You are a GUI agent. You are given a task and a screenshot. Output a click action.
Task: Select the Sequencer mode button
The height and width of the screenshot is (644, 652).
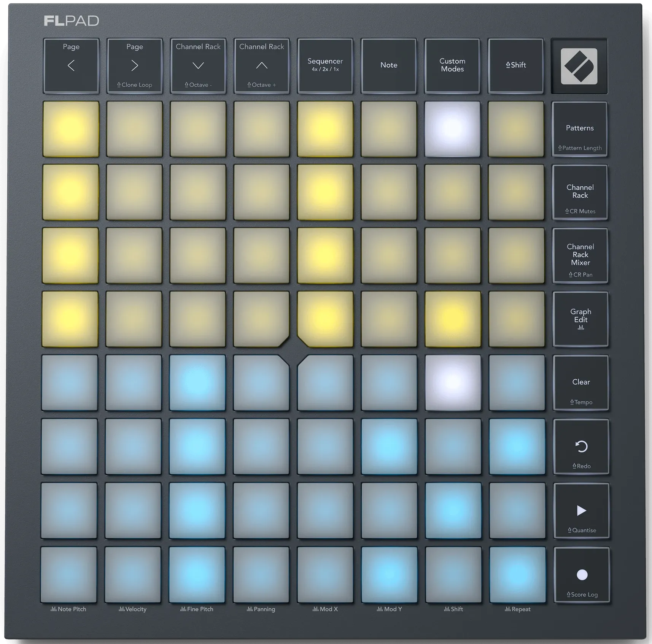325,66
